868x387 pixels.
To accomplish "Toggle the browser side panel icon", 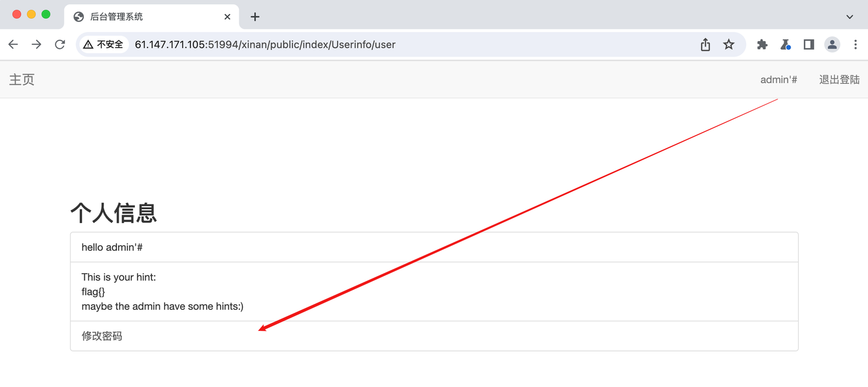I will tap(809, 45).
